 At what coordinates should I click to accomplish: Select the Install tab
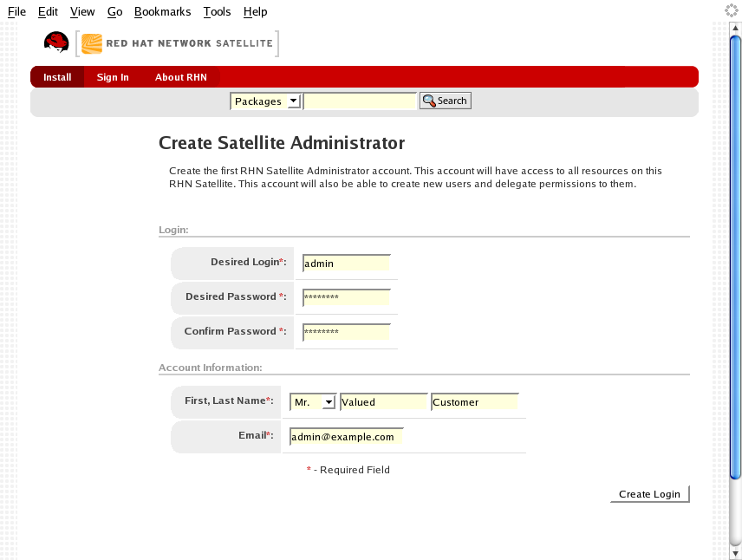click(57, 77)
